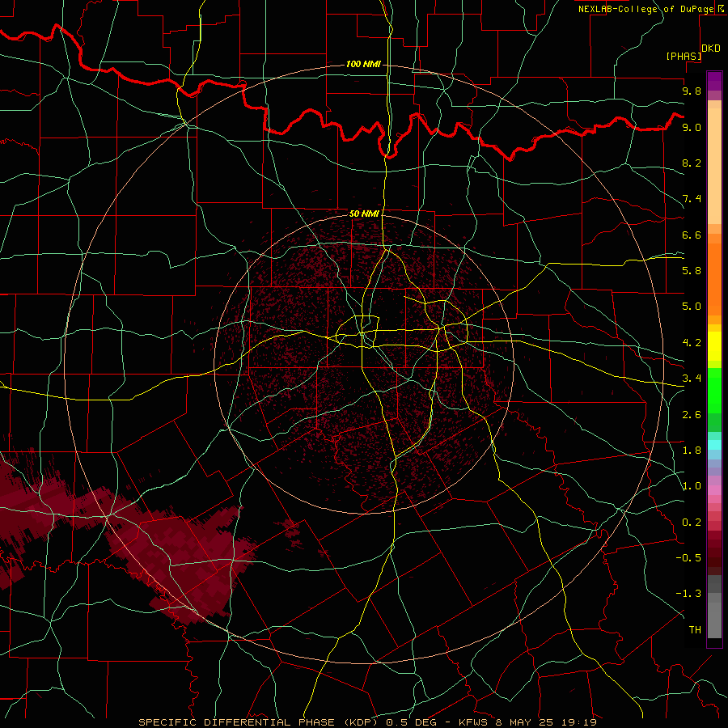Click the 3.4 scale value
The height and width of the screenshot is (728, 728).
[x=692, y=379]
